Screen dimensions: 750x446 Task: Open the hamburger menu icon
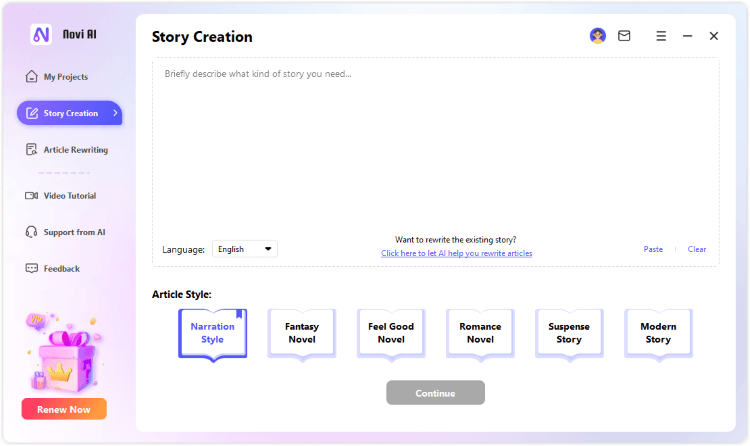click(x=661, y=36)
